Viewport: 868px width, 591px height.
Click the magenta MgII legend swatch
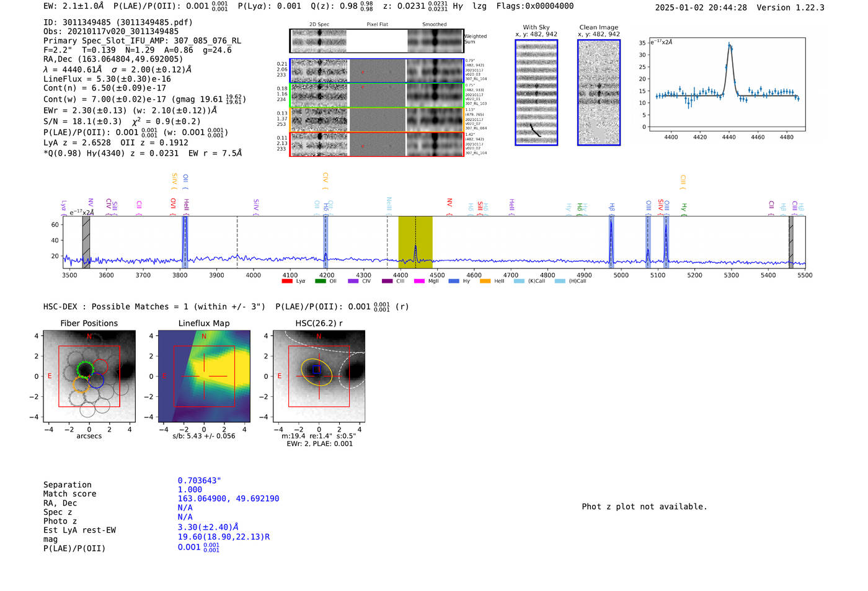419,281
